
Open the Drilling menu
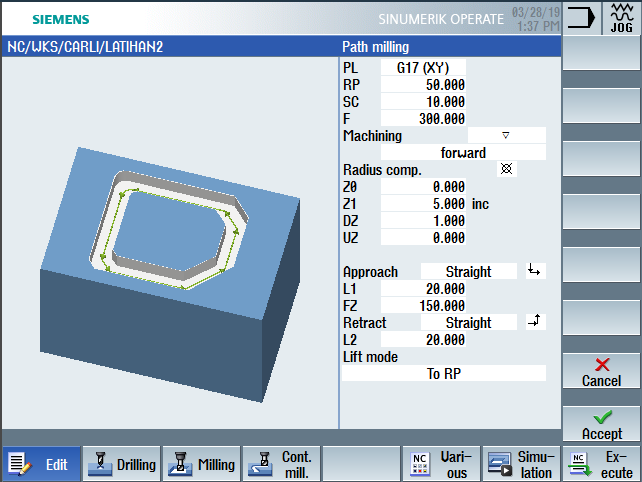tap(122, 464)
